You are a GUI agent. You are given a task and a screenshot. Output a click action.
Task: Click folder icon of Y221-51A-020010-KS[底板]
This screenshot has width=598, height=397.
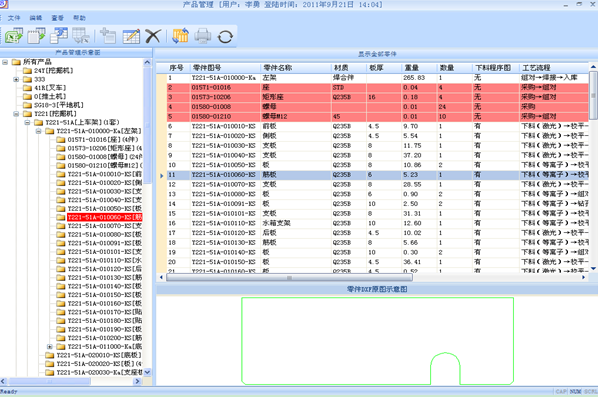[50, 355]
